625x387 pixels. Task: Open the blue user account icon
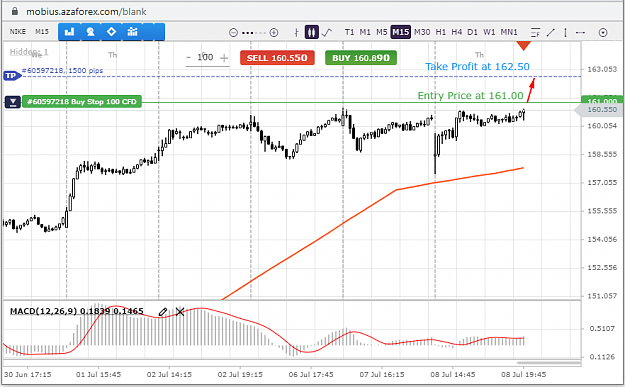[x=90, y=31]
